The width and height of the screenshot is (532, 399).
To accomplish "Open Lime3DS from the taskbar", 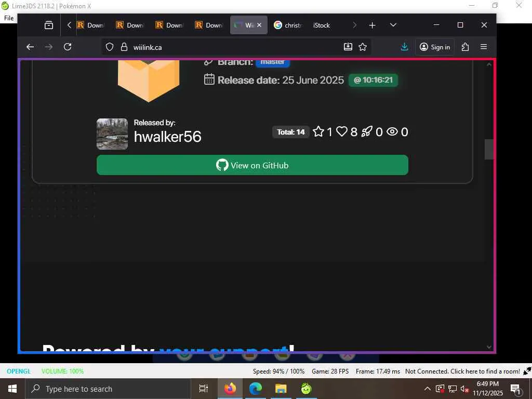I will (307, 389).
